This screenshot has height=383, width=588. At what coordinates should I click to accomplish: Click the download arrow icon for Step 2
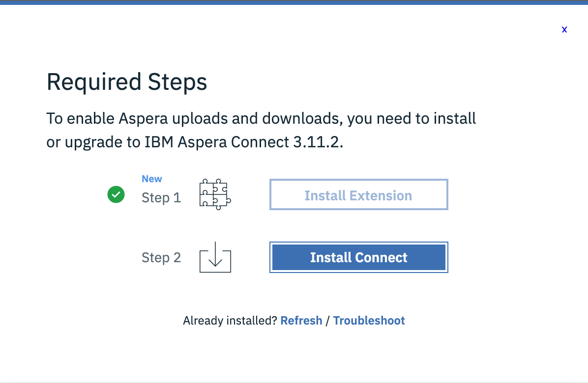click(x=215, y=257)
